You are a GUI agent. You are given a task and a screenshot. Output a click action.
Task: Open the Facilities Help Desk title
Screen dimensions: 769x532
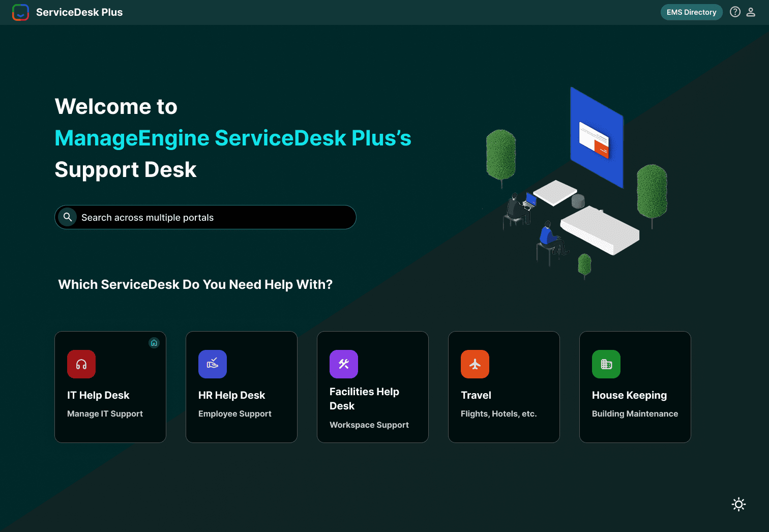coord(364,399)
